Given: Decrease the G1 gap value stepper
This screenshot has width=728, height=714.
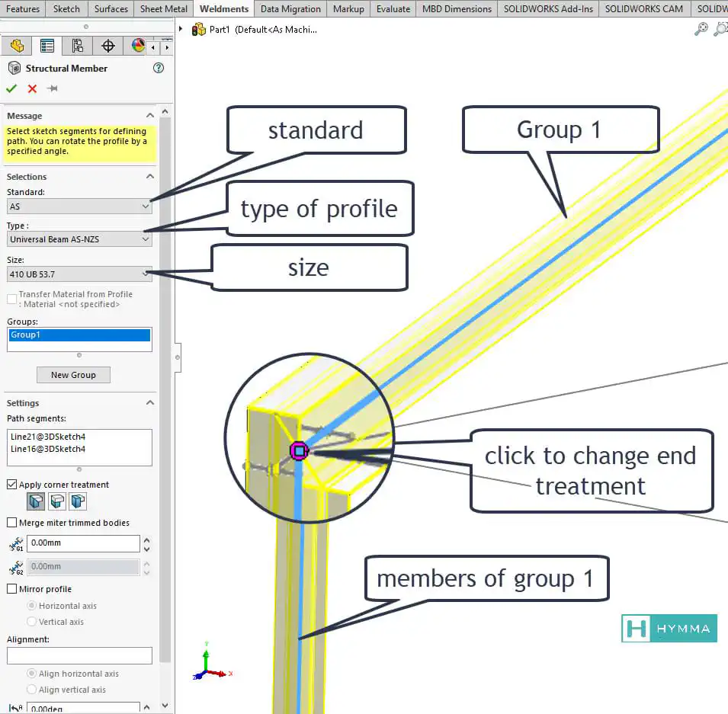Looking at the screenshot, I should [x=146, y=549].
